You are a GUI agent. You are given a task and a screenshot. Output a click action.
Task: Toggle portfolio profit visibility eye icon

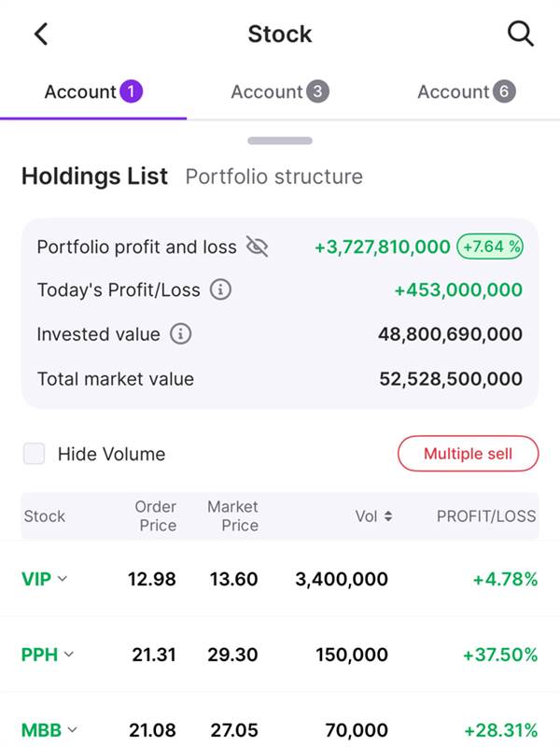[257, 247]
